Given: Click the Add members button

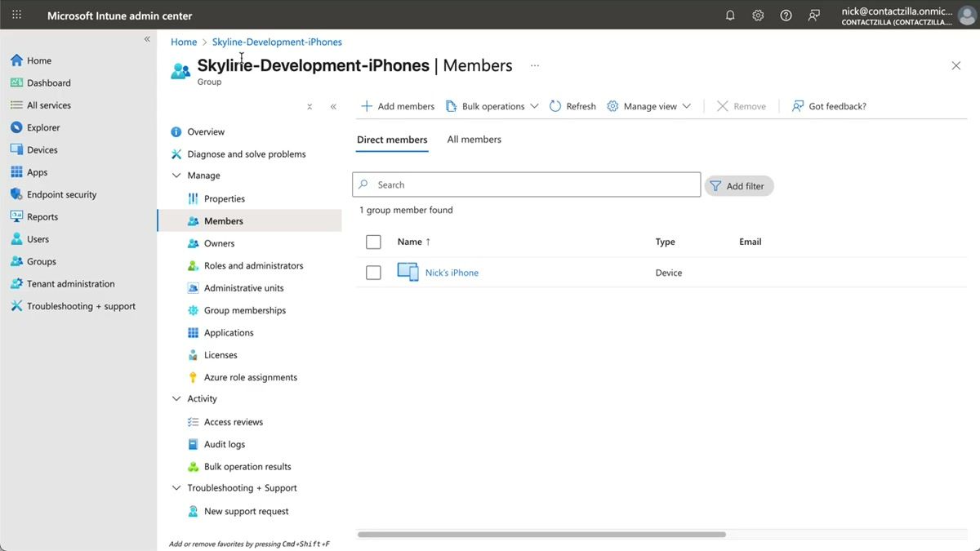Looking at the screenshot, I should [x=398, y=106].
